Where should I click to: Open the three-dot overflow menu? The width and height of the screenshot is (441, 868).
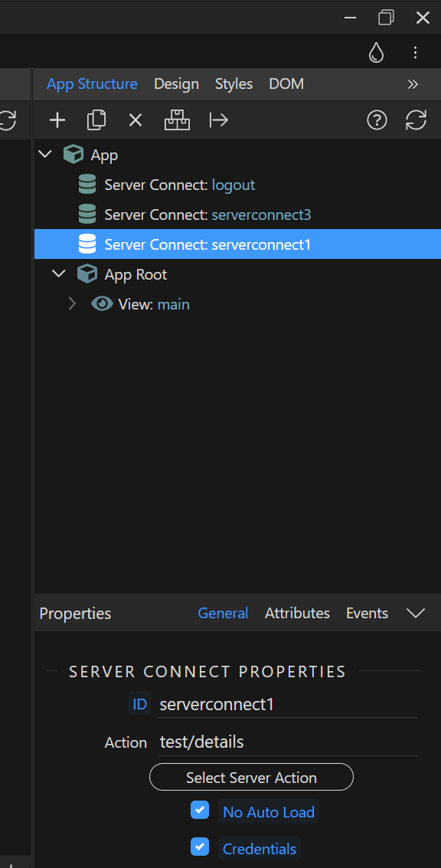click(x=416, y=52)
